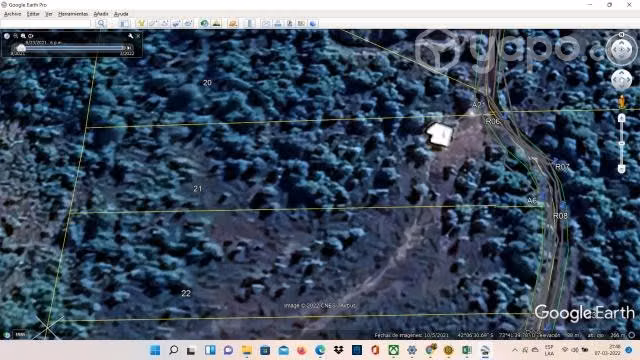640x360 pixels.
Task: Click the Street View pegman icon
Action: [x=622, y=102]
